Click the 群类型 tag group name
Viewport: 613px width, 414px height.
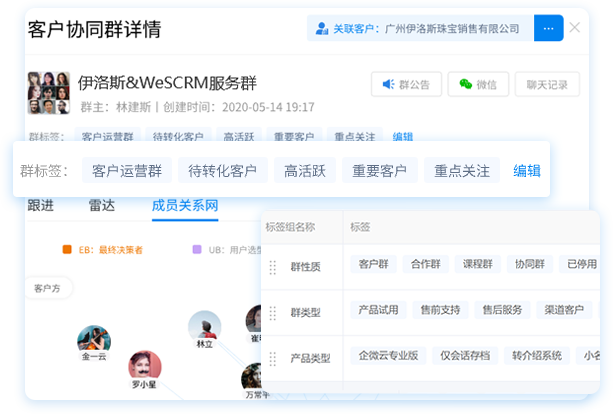tap(306, 313)
